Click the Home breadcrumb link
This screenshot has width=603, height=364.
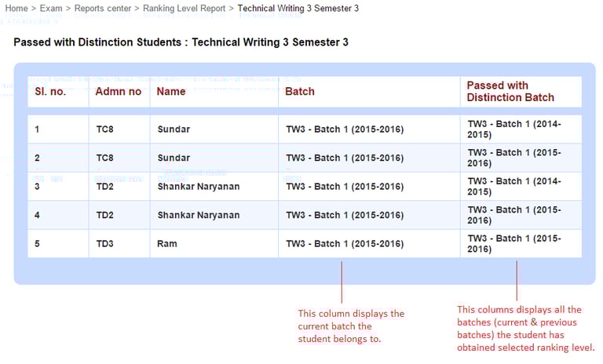click(16, 8)
